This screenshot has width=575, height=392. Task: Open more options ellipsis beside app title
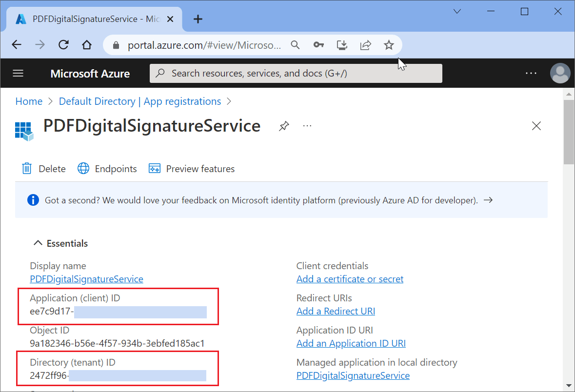click(x=307, y=126)
